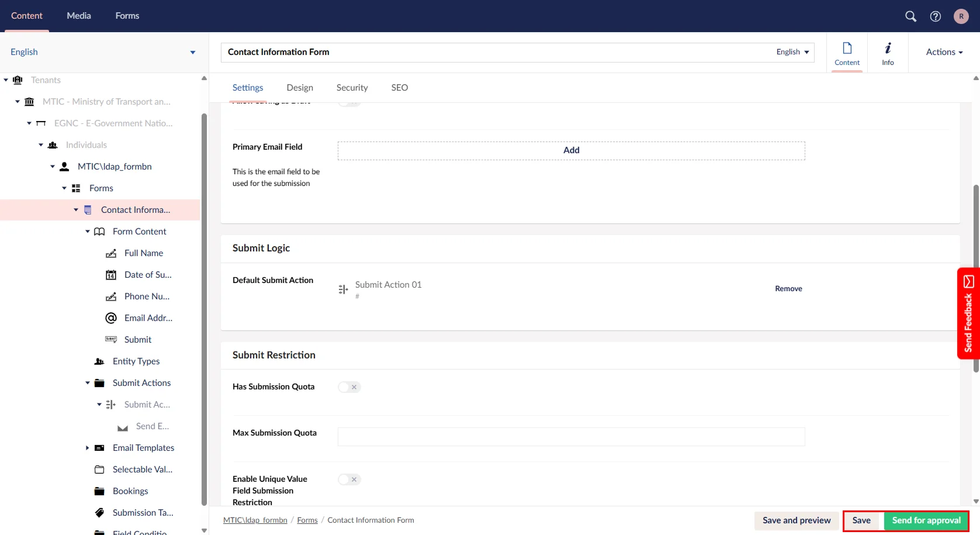
Task: Expand the Email Templates tree node
Action: 88,448
